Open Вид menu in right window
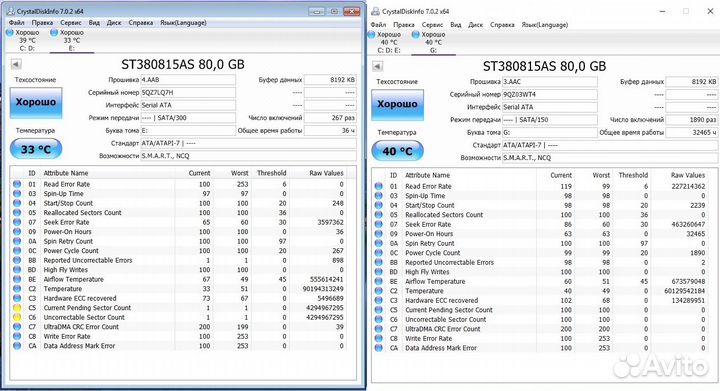Screen dimensions: 720x391 [456, 25]
